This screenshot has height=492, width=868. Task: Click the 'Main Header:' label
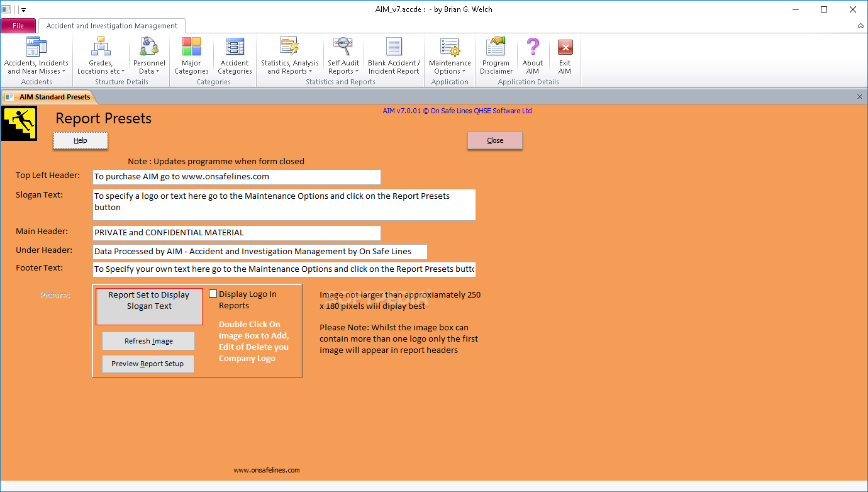pyautogui.click(x=42, y=232)
